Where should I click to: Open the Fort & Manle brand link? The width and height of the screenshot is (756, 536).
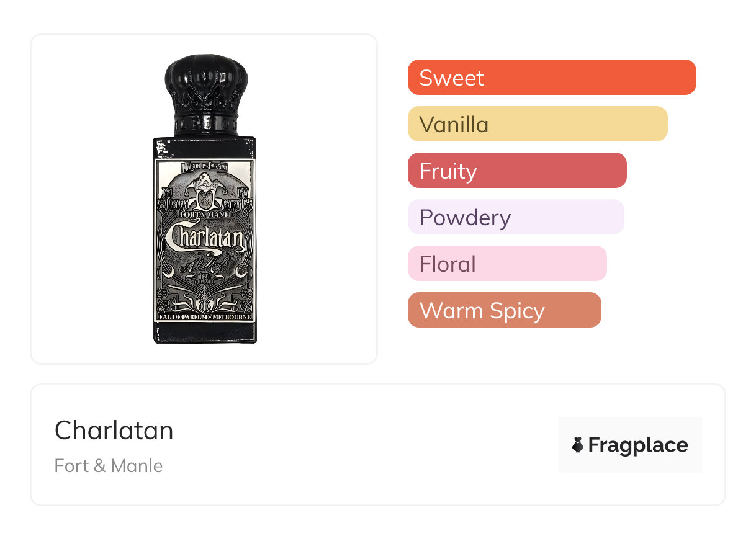(x=109, y=466)
